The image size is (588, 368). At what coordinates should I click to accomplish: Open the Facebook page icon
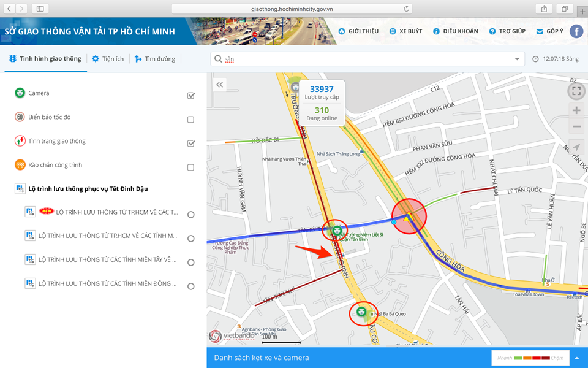[576, 31]
